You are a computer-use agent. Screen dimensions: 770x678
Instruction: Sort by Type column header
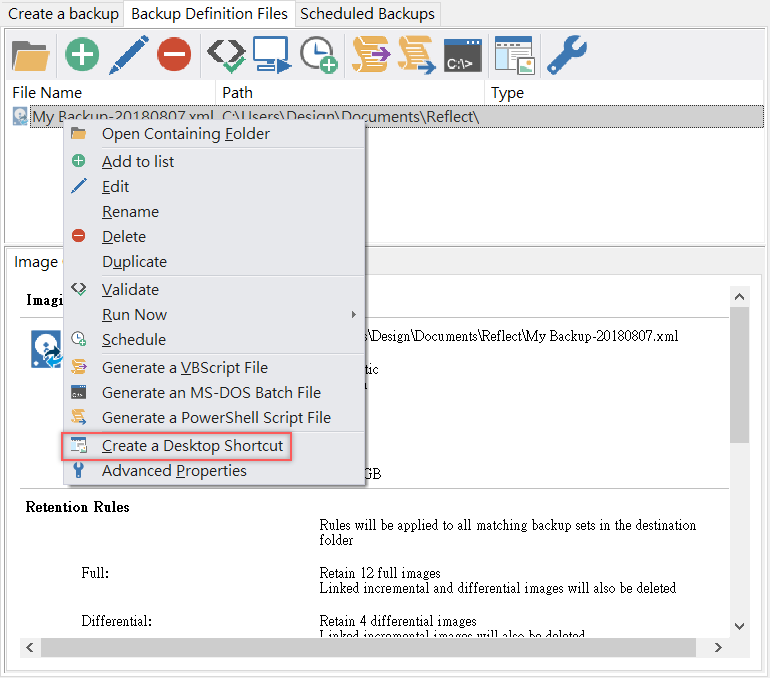coord(624,92)
